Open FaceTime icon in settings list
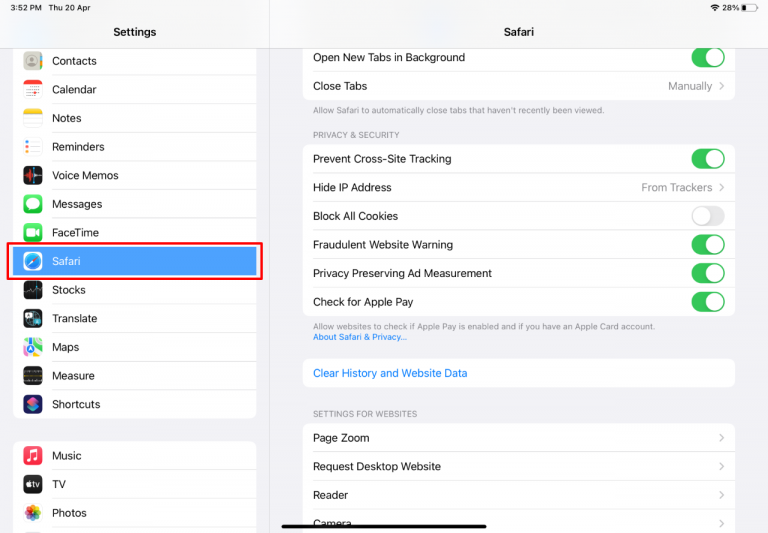The height and width of the screenshot is (533, 768). 33,233
